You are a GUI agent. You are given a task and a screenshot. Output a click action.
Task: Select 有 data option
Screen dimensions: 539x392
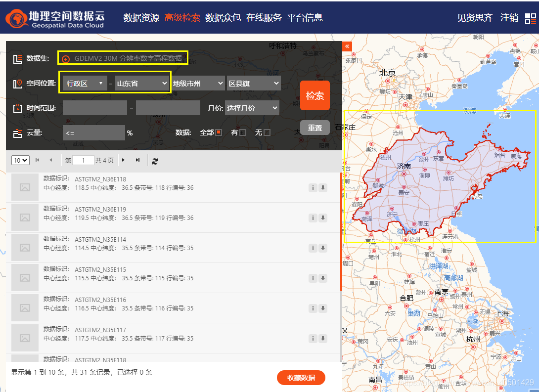[243, 132]
